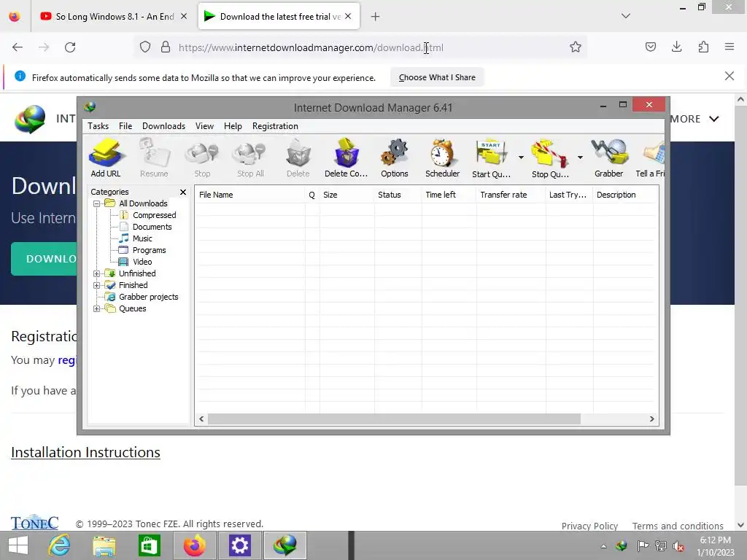This screenshot has width=747, height=560.
Task: Click the Stop toolbar icon
Action: tap(202, 158)
